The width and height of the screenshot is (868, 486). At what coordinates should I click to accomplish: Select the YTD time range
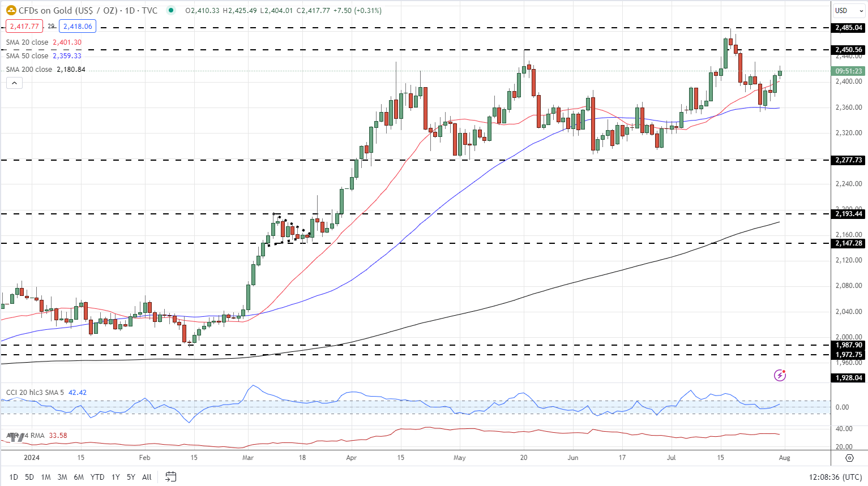coord(97,477)
